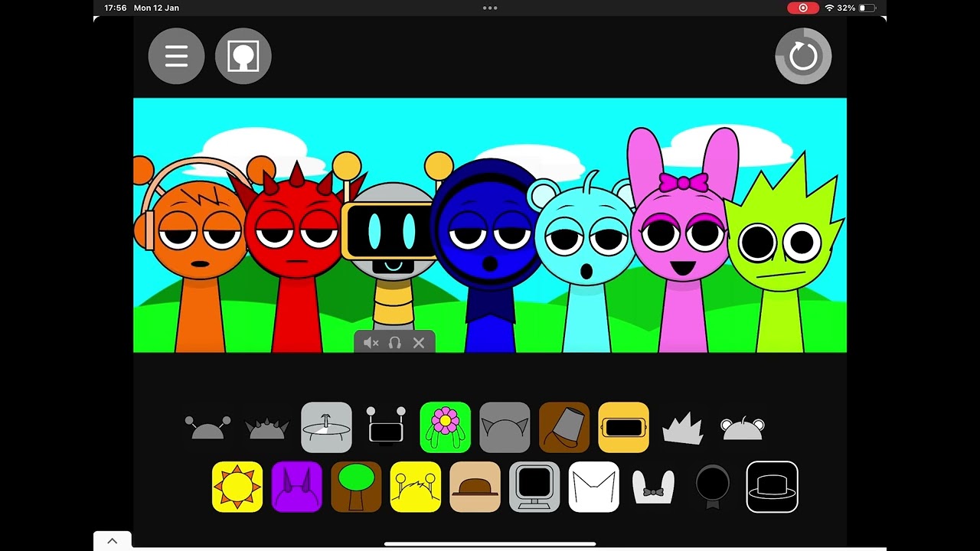The image size is (980, 551).
Task: Pick the yellow visor goggles icon
Action: coord(624,428)
